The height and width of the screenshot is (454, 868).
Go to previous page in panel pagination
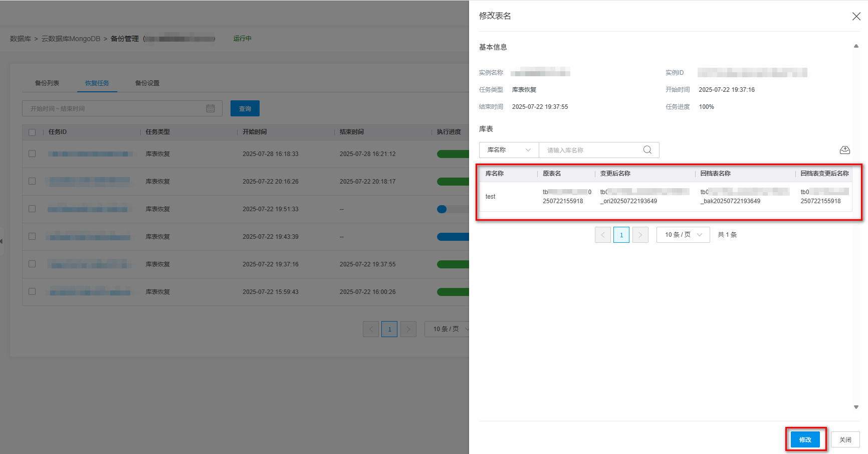603,235
